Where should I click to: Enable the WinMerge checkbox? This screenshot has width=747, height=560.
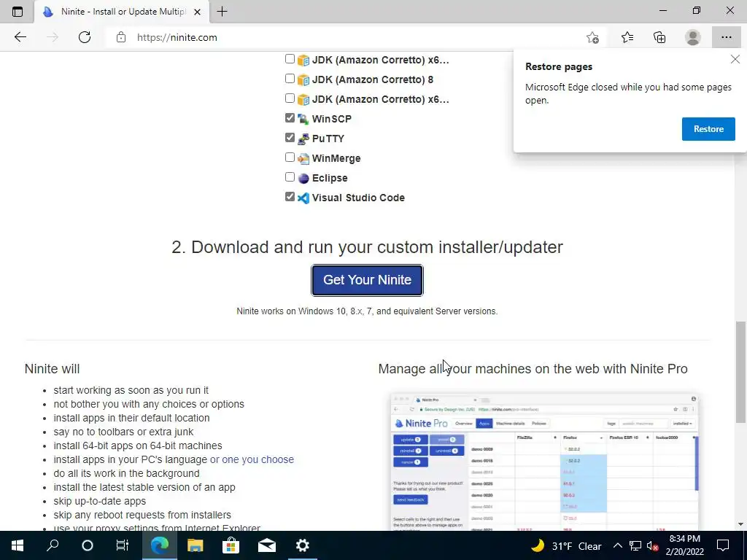pos(290,157)
